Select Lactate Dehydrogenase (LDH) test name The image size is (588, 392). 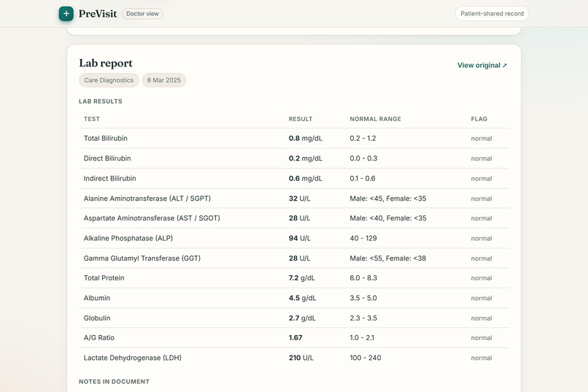tap(132, 358)
